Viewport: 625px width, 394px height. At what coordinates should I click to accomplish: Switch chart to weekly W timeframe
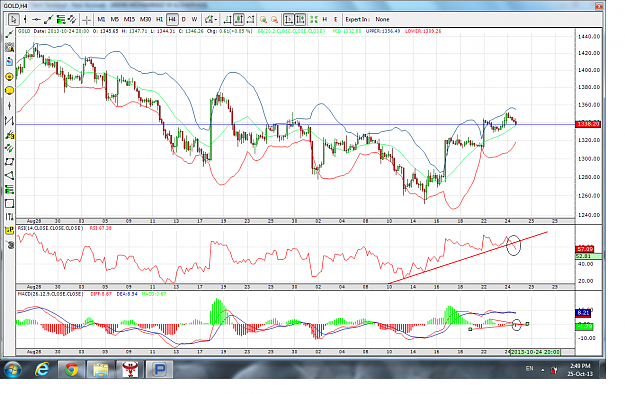pyautogui.click(x=194, y=19)
